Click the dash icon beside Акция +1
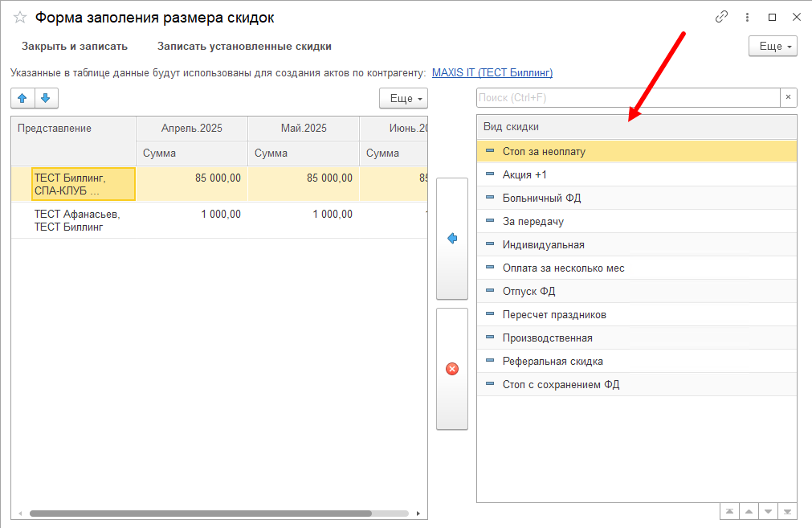 (x=490, y=174)
